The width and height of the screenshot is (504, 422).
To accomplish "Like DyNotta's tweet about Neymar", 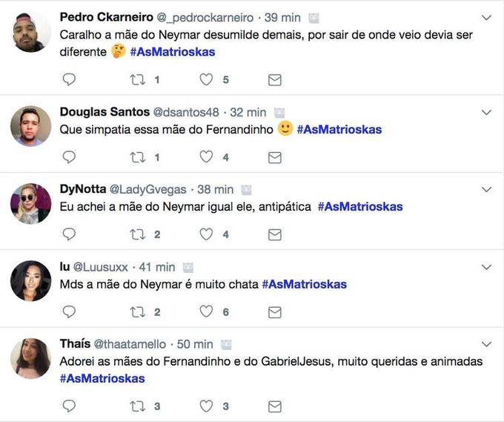I will click(207, 234).
